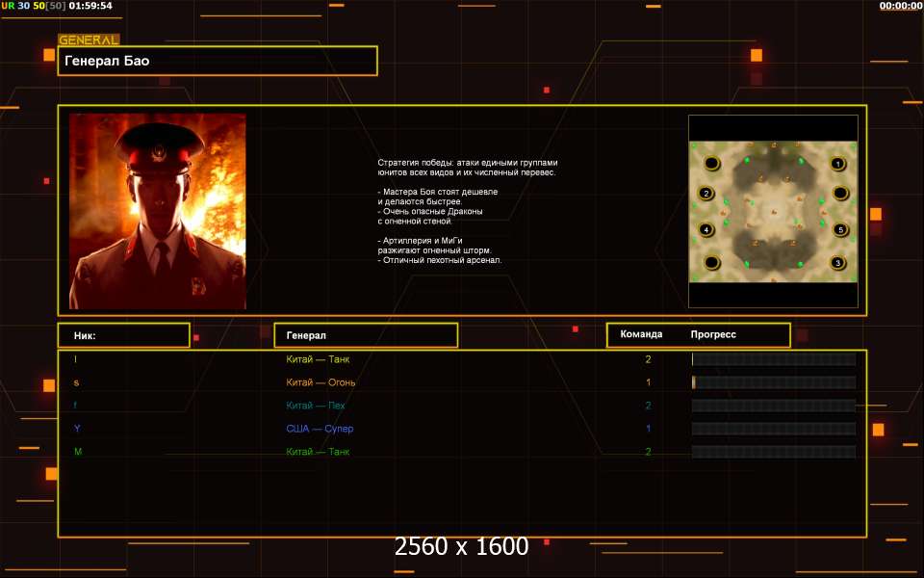
Task: Click the progress bar of 'Китай — Огонь' player
Action: 773,382
